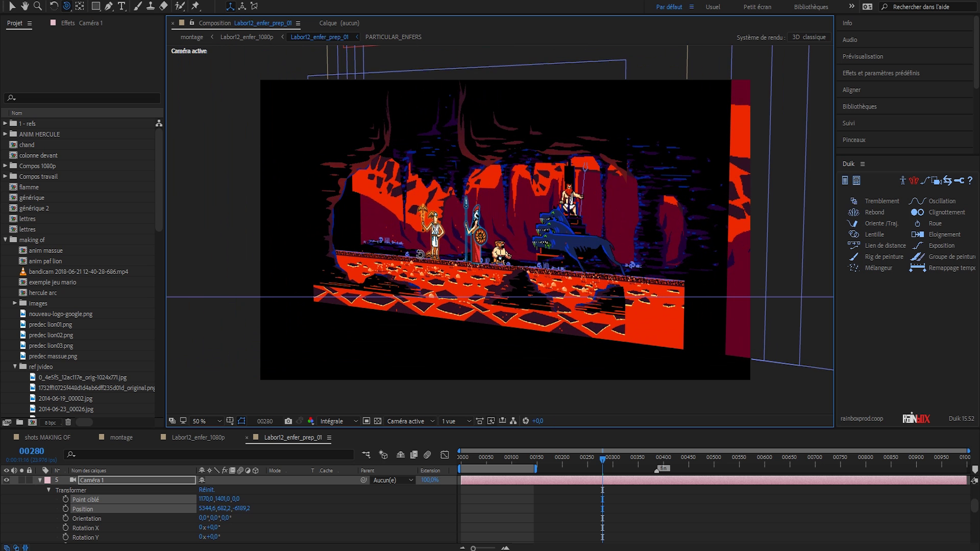
Task: Open Duik Tremblement wiggle tool
Action: (x=876, y=201)
